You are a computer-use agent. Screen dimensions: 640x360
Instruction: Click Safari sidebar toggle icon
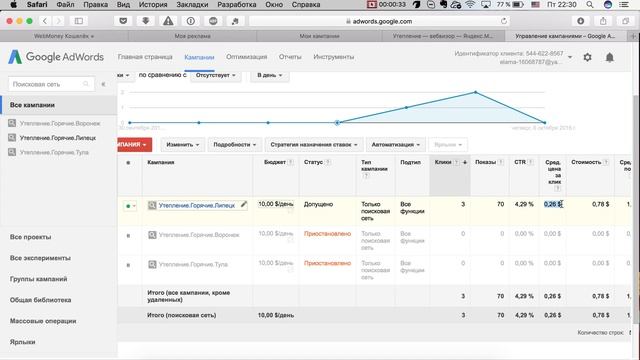tap(79, 21)
